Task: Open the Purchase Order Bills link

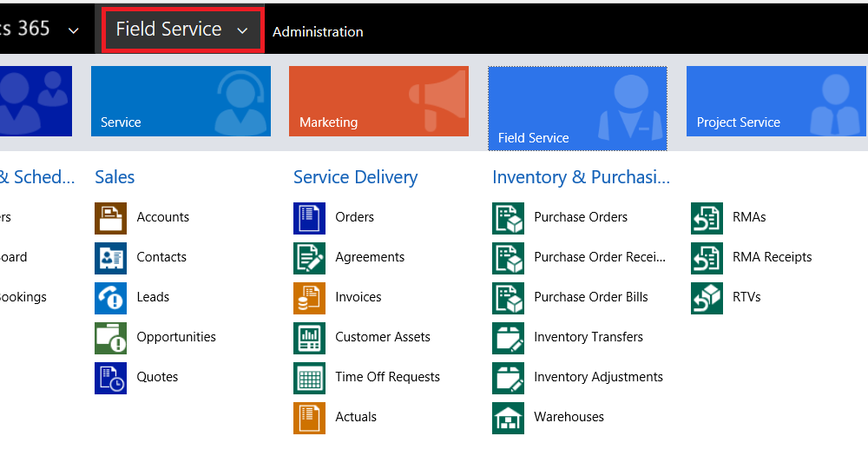Action: (x=590, y=297)
